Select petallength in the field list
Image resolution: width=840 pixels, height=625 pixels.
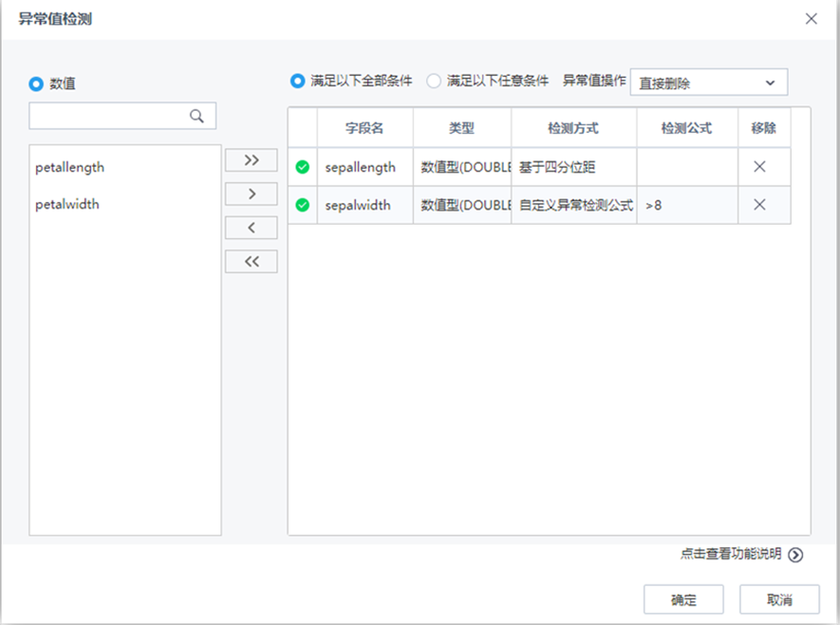click(x=70, y=168)
